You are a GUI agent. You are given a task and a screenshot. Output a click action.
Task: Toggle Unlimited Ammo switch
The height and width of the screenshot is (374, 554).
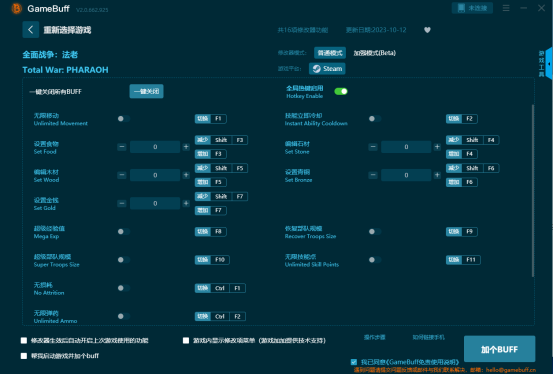click(124, 316)
